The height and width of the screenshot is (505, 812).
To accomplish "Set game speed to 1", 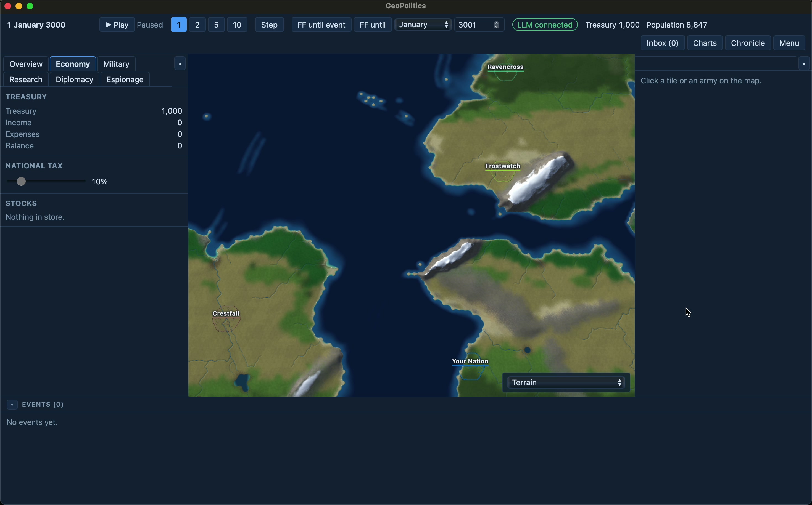I will pyautogui.click(x=179, y=25).
